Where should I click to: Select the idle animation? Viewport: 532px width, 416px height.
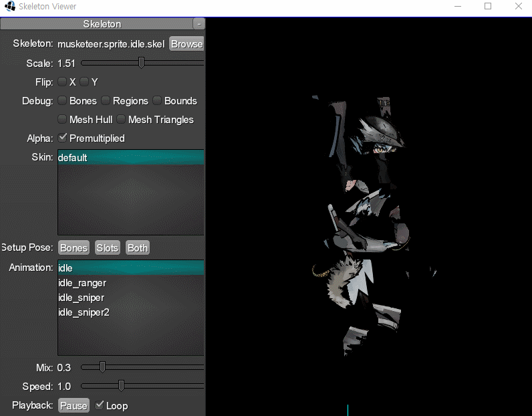[x=131, y=268]
